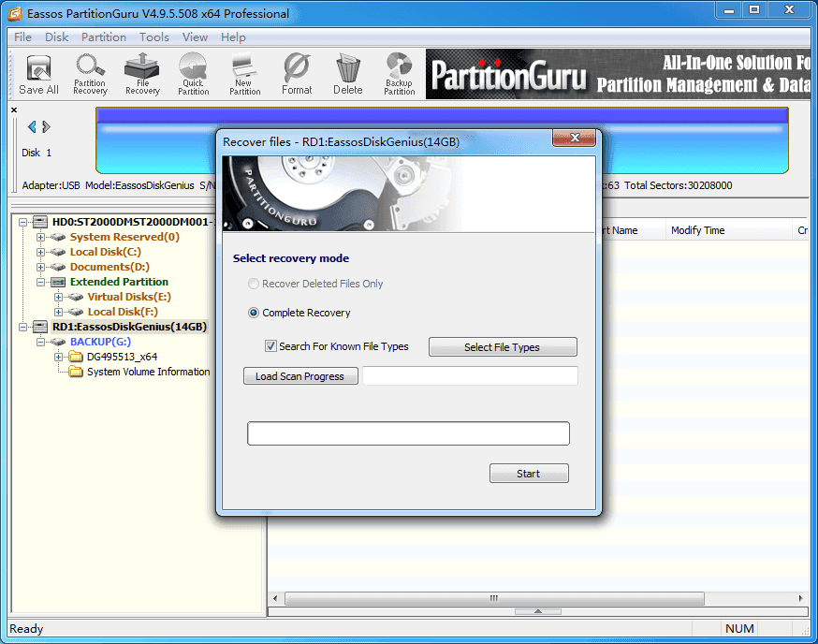Click the blue disk partition map bar

pyautogui.click(x=442, y=140)
